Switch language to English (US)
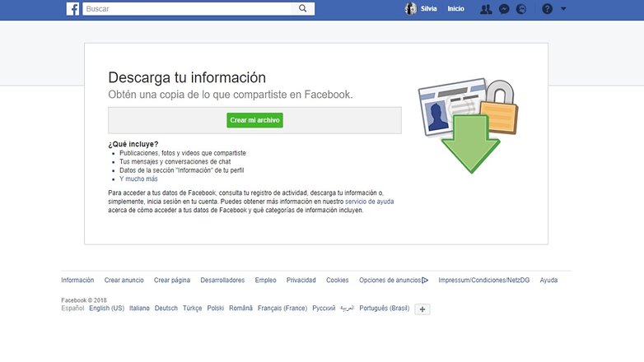 (x=107, y=309)
